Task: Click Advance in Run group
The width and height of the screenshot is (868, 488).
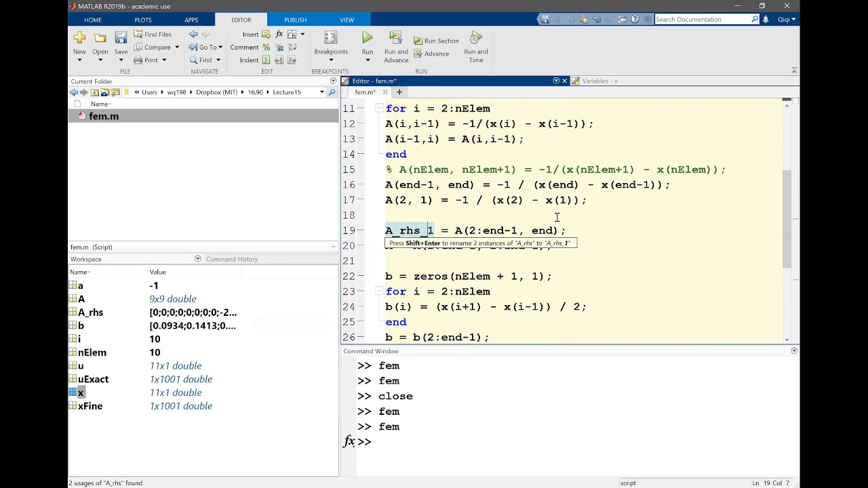Action: [x=431, y=54]
